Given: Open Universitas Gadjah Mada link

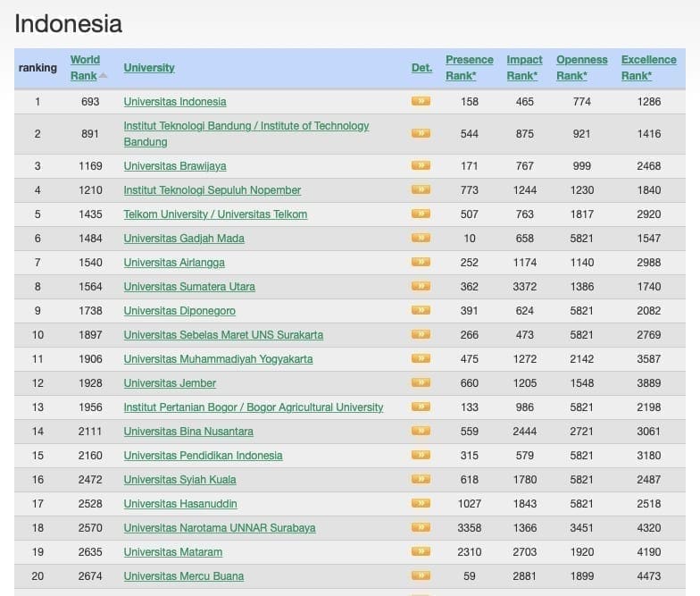Looking at the screenshot, I should (x=184, y=238).
